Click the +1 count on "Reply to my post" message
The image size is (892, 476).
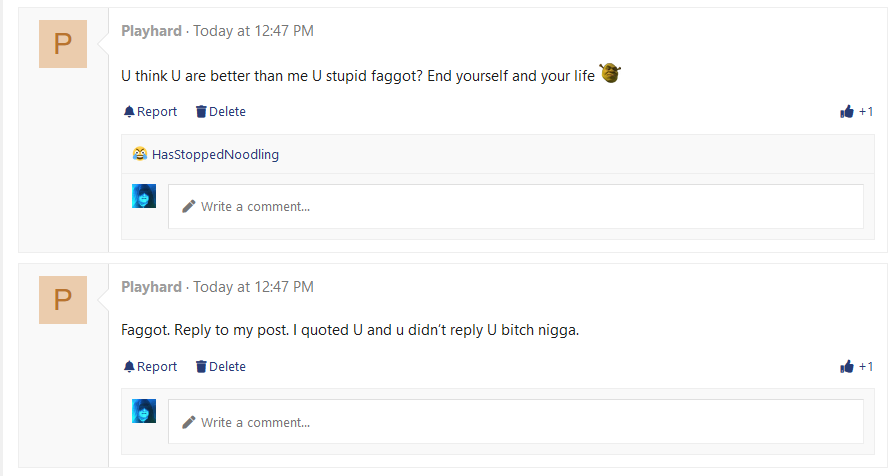pos(866,366)
